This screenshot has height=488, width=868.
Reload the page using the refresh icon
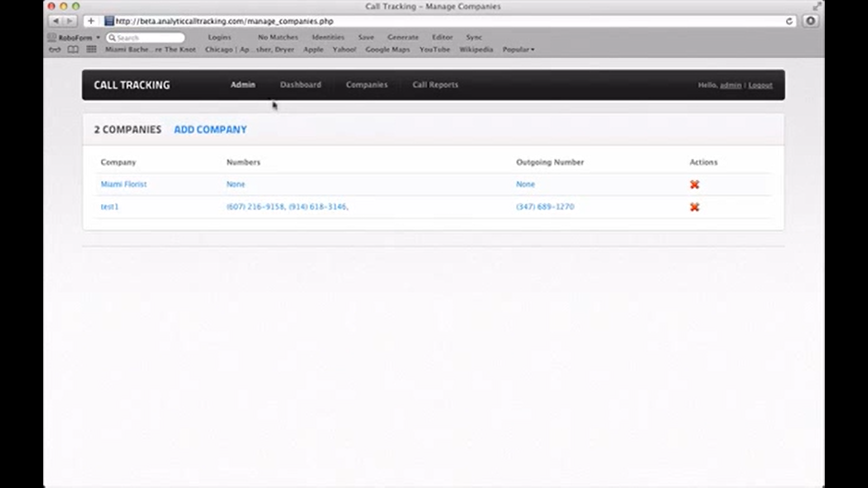click(789, 21)
